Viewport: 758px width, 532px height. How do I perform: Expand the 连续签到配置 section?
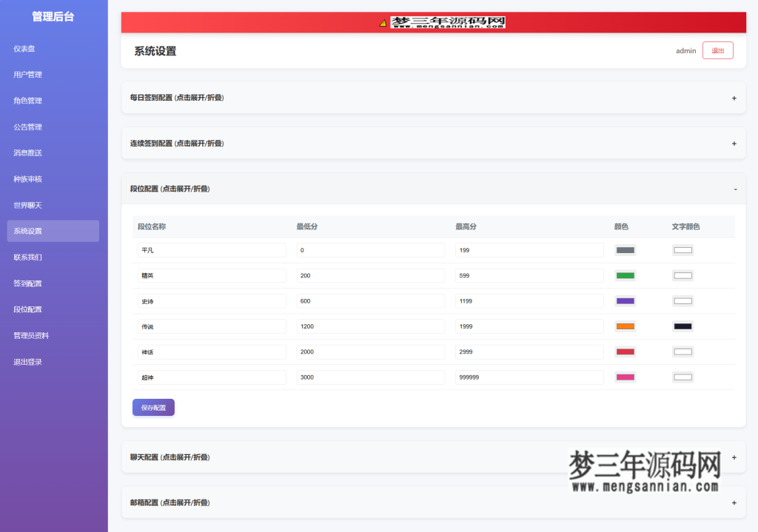point(434,143)
